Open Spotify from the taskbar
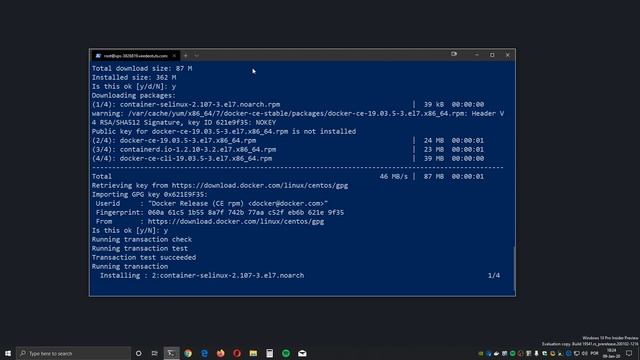Image resolution: width=640 pixels, height=360 pixels. [x=286, y=353]
